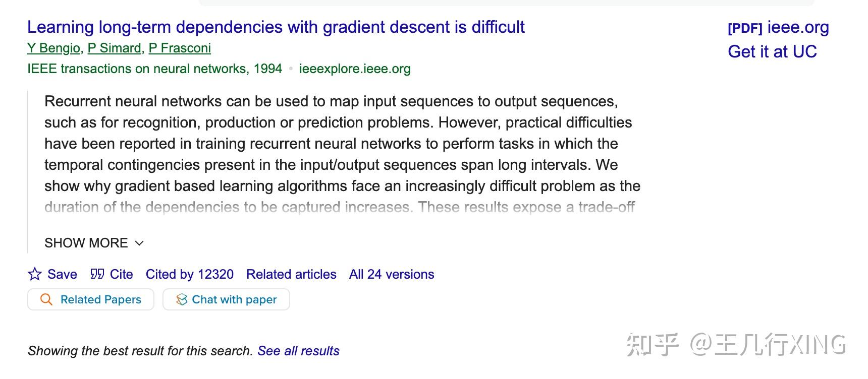Open Y Bengio's author profile
The width and height of the screenshot is (868, 379).
(52, 48)
